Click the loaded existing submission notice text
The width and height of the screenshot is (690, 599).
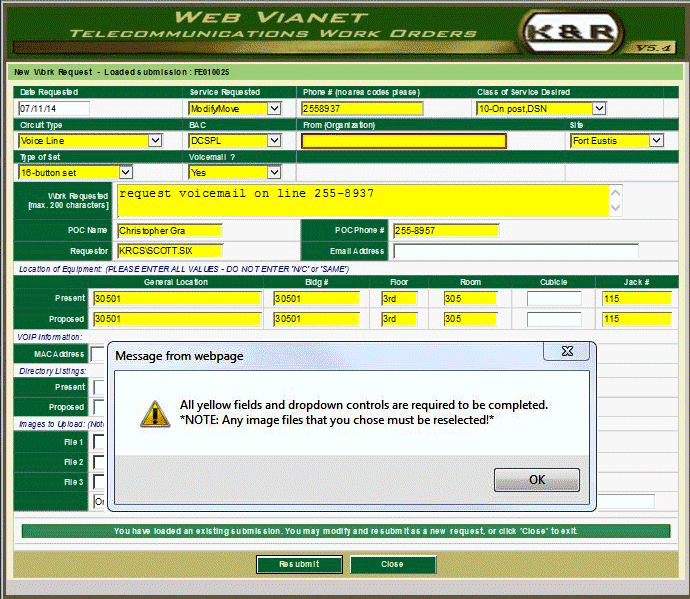(x=345, y=531)
